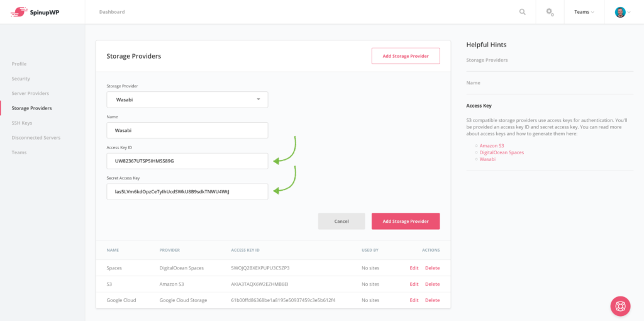This screenshot has width=644, height=321.
Task: Click No sites in the Google Cloud row
Action: tap(370, 300)
